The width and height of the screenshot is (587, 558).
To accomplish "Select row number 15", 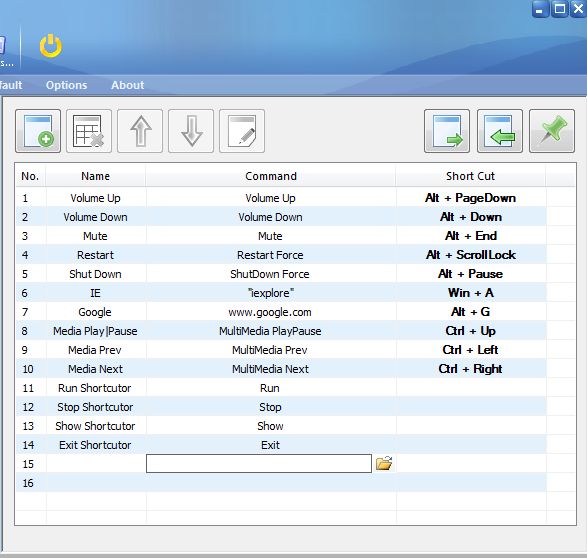I will click(x=28, y=464).
